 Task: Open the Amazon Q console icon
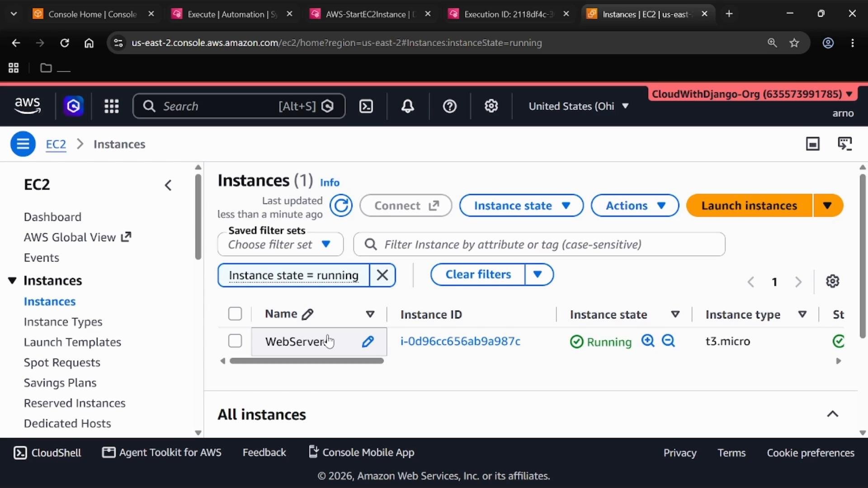(73, 106)
